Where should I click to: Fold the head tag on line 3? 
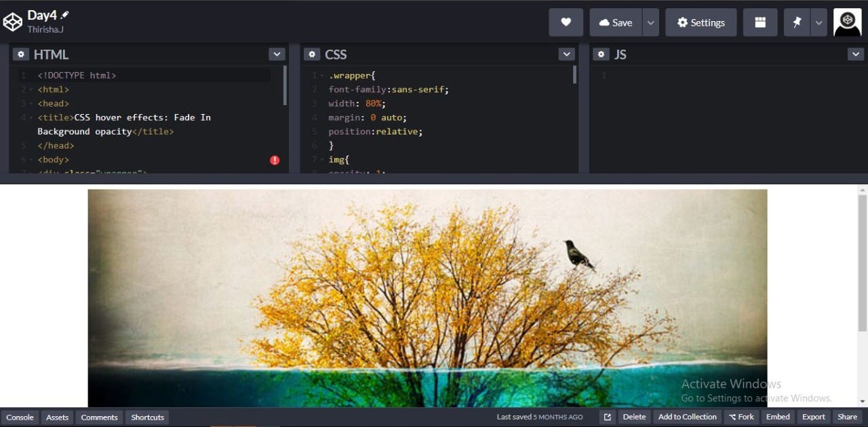[31, 104]
